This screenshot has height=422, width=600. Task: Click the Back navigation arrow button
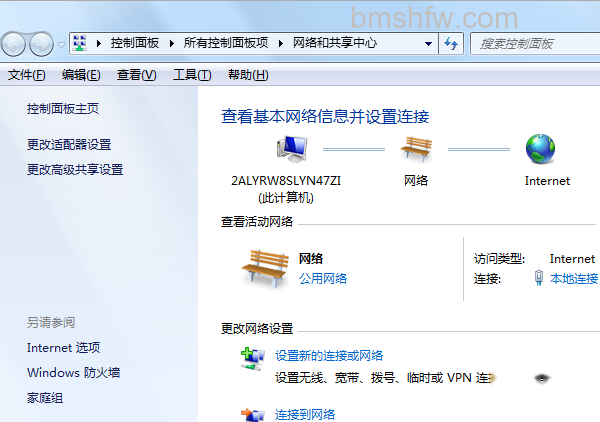coord(13,44)
